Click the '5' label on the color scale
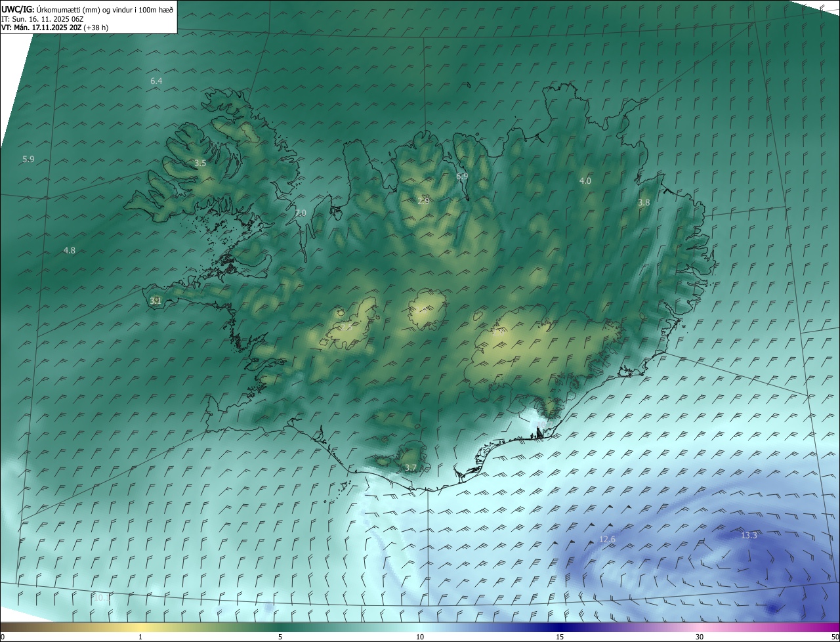This screenshot has width=840, height=642. (x=280, y=637)
